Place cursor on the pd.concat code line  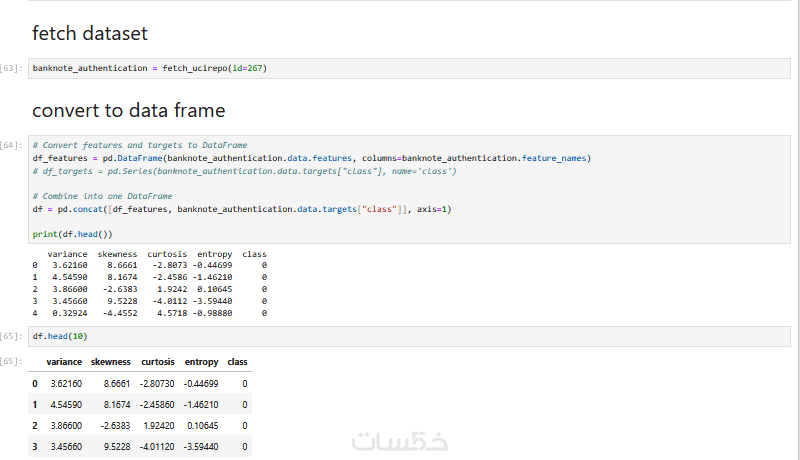242,209
